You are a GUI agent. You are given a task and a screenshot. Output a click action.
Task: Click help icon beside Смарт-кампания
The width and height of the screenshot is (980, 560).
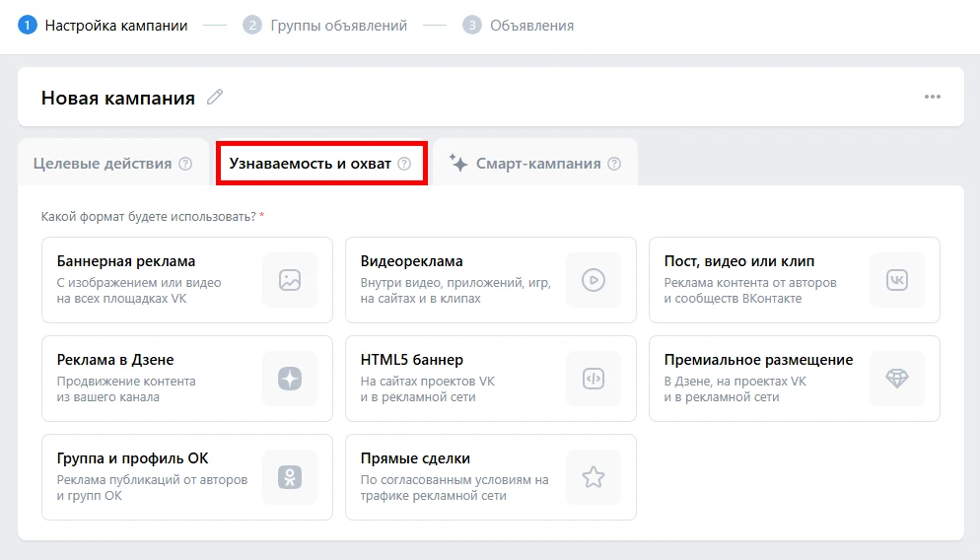pos(614,164)
